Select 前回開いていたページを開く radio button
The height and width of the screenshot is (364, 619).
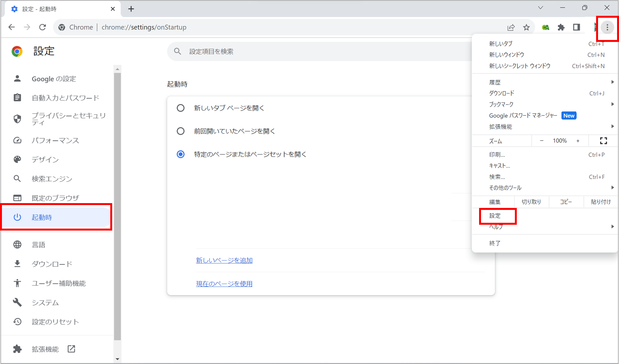click(x=181, y=131)
